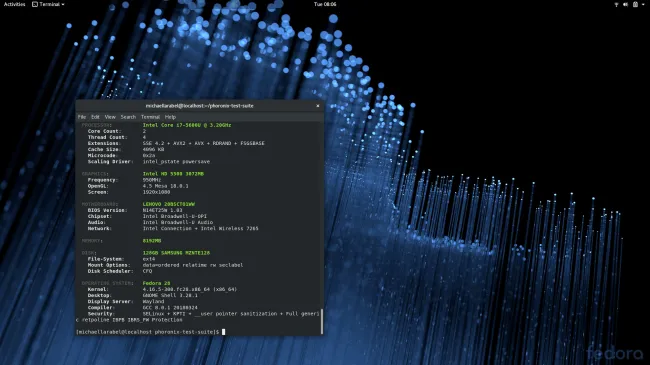Click the terminal window title bar text

click(199, 106)
